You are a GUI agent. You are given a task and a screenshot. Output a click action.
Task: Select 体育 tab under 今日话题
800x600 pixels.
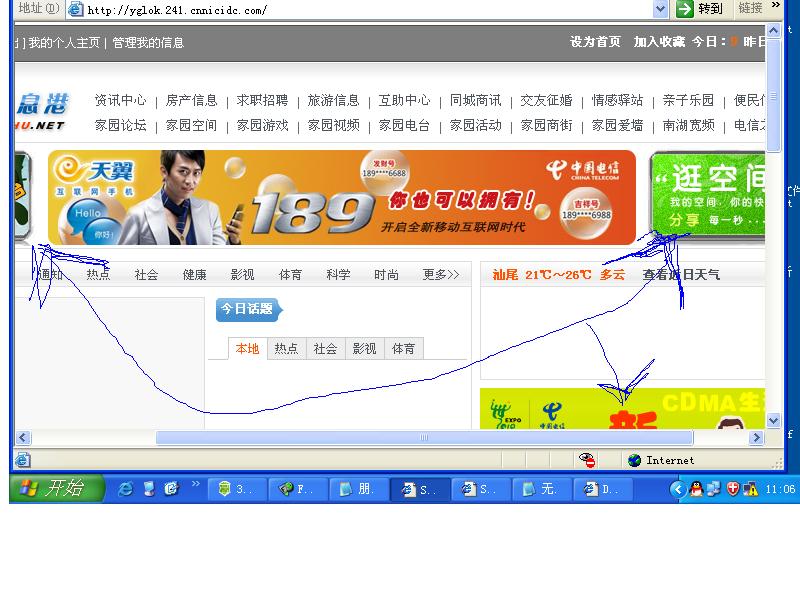click(x=404, y=348)
